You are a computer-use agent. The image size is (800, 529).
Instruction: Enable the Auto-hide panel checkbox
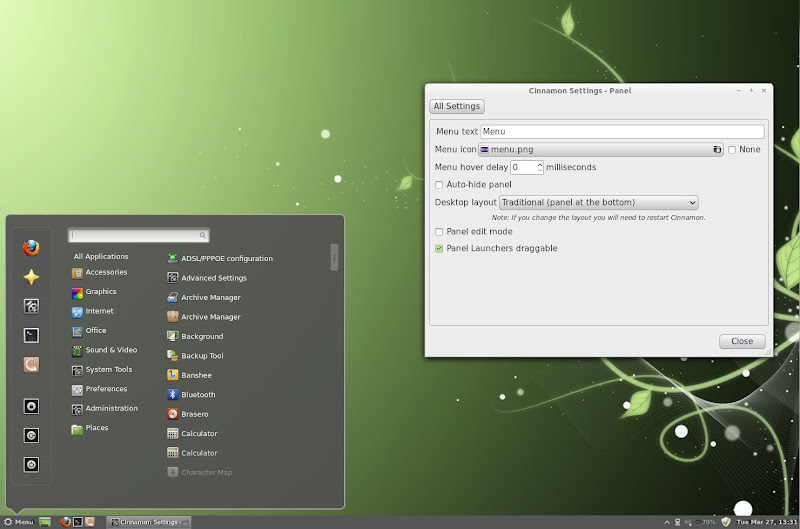pos(439,185)
